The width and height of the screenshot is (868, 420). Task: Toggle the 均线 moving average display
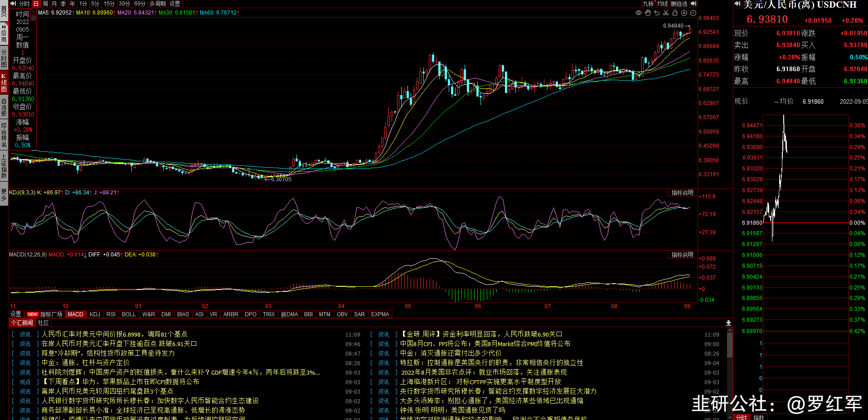click(x=663, y=4)
